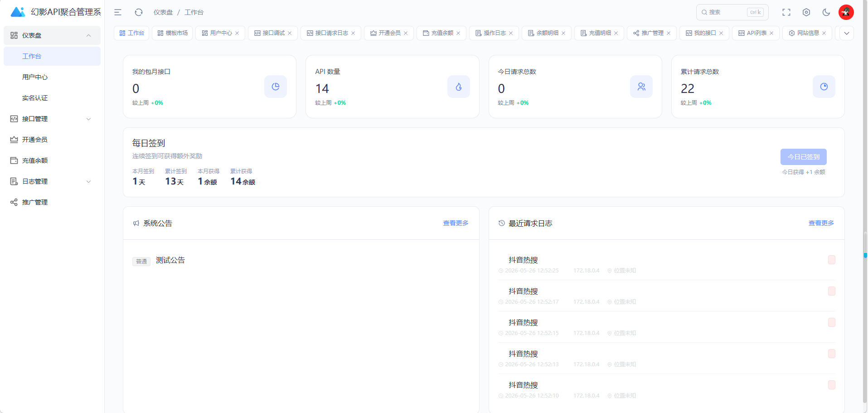Toggle fullscreen mode icon

786,12
